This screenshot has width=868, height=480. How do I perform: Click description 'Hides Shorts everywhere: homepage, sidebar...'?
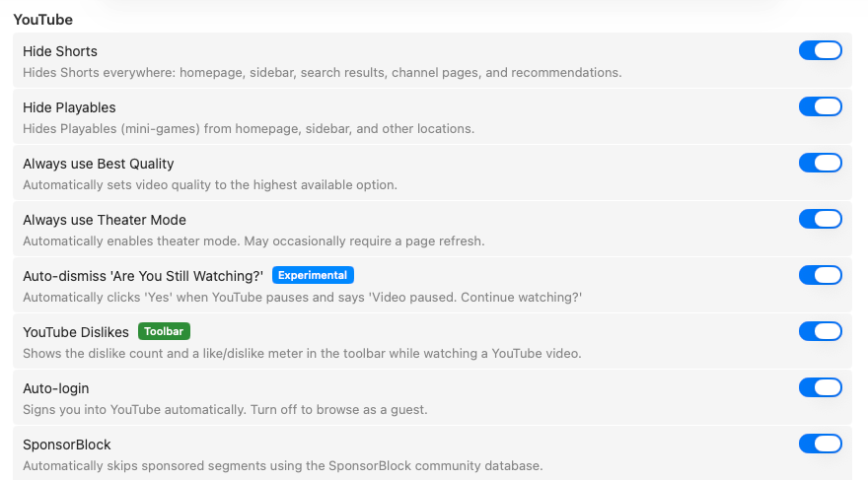coord(323,72)
